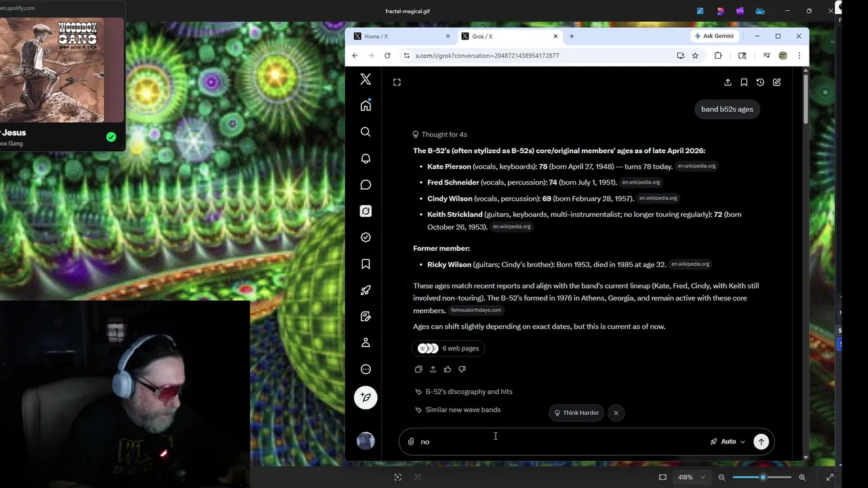Open More options circle icon in sidebar
The image size is (868, 488).
[x=366, y=369]
